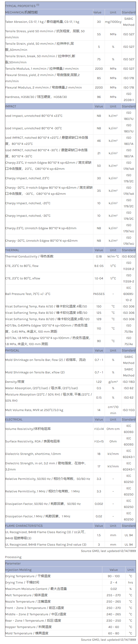The image size is (138, 644).
Task: Click the Hardness H358/30 row label
Action: click(x=36, y=97)
